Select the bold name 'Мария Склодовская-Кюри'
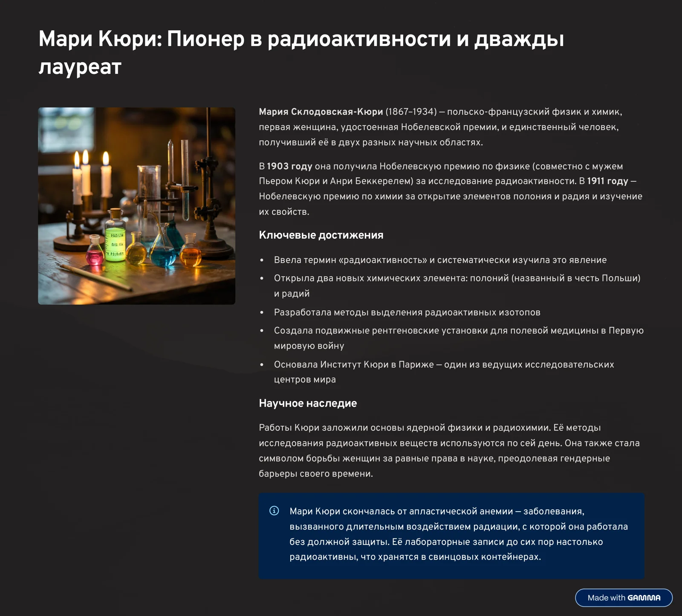Image resolution: width=682 pixels, height=616 pixels. click(x=321, y=112)
